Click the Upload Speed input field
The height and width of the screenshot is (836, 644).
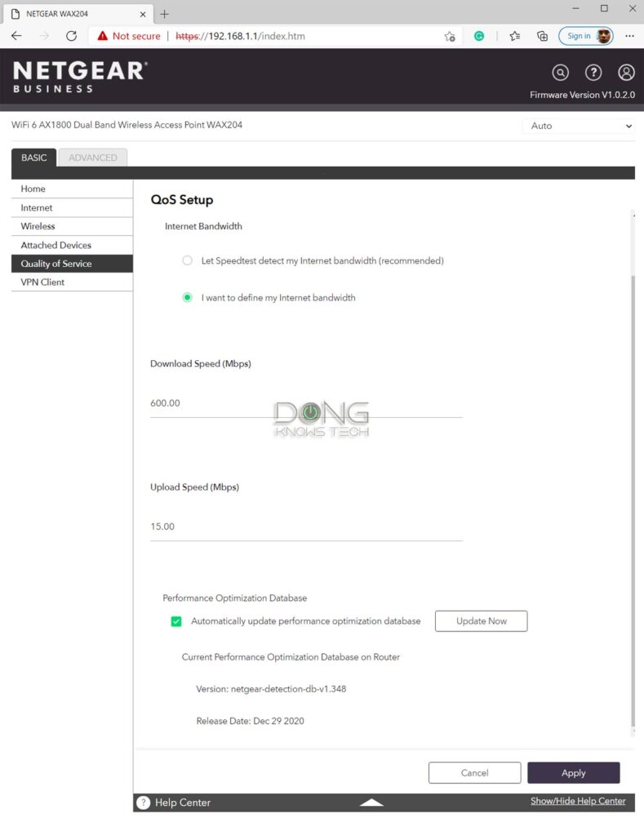306,527
